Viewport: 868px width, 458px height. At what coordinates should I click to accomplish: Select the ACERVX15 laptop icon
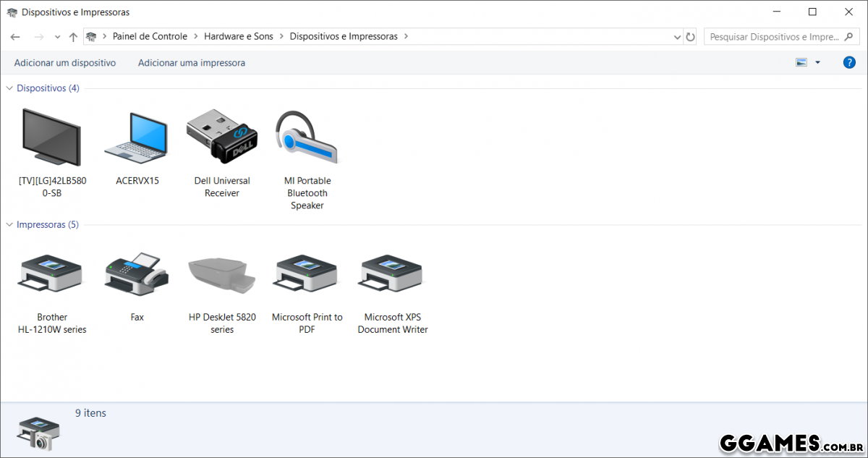(137, 137)
